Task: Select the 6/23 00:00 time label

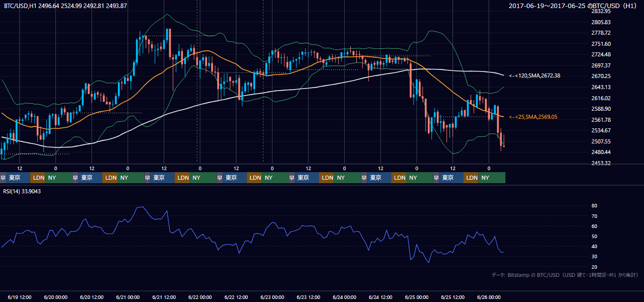Action: point(272,297)
